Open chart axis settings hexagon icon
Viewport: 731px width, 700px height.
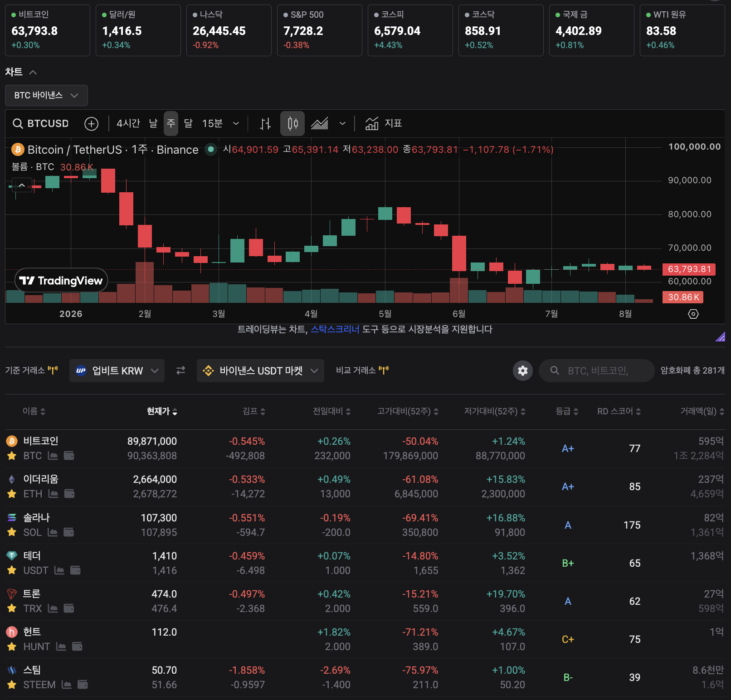(x=693, y=314)
